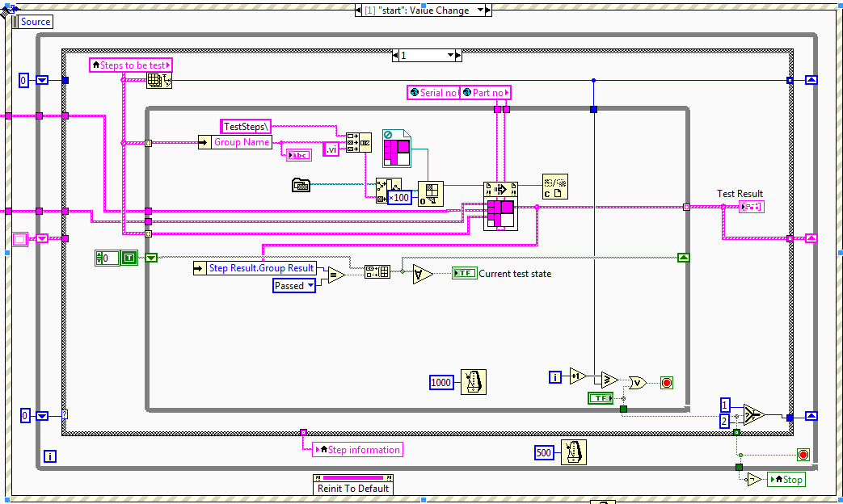843x504 pixels.
Task: Go to next event case
Action: pos(488,10)
